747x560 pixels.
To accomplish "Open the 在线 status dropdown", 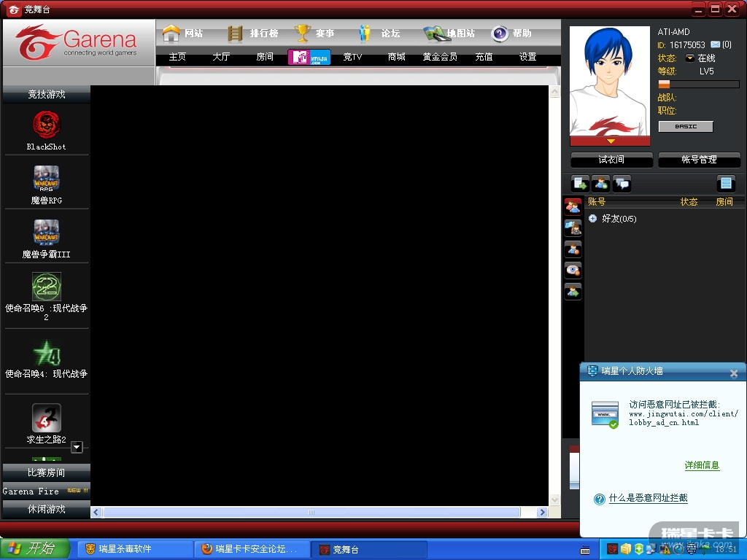I will (690, 58).
